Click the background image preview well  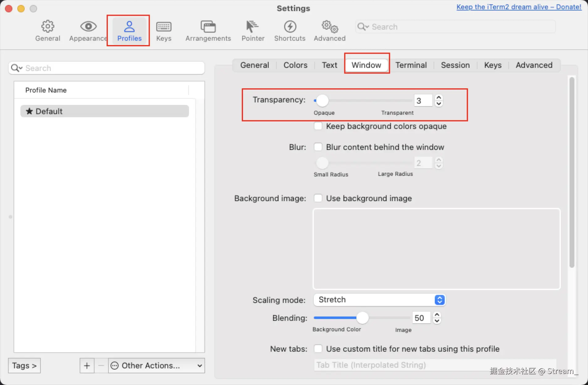(x=437, y=249)
